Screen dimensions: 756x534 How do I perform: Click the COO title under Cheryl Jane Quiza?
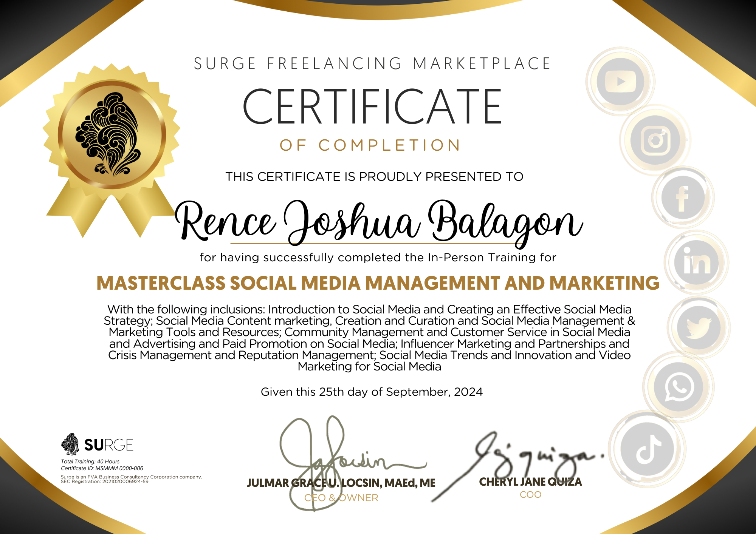530,494
